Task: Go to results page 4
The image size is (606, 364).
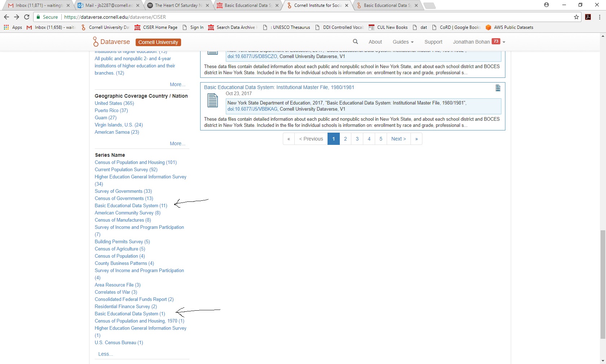Action: tap(369, 139)
